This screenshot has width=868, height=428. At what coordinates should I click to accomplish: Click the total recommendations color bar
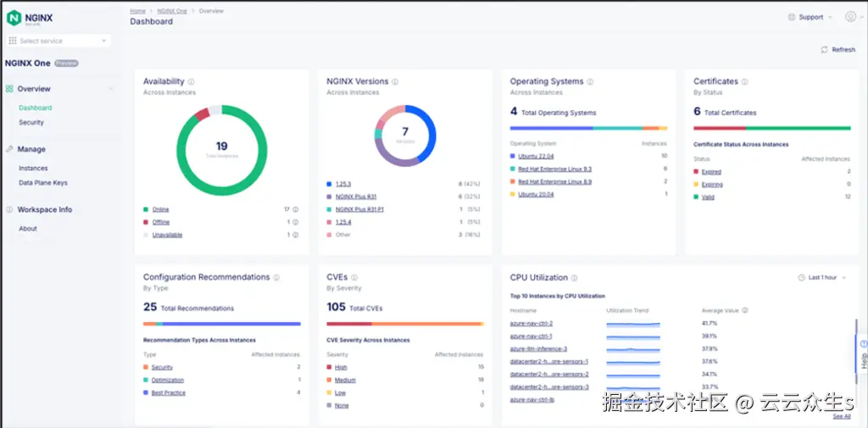222,324
